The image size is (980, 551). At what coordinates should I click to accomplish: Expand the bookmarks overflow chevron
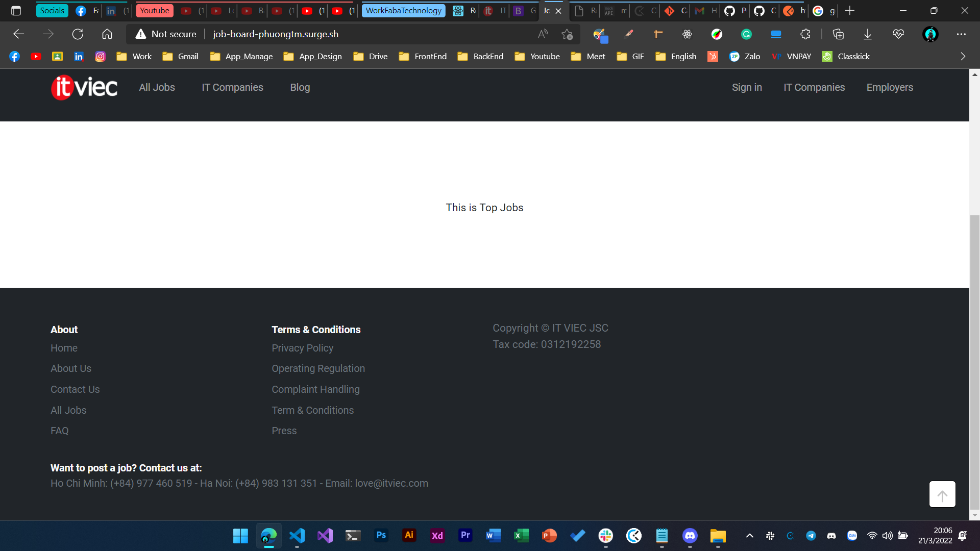coord(963,56)
